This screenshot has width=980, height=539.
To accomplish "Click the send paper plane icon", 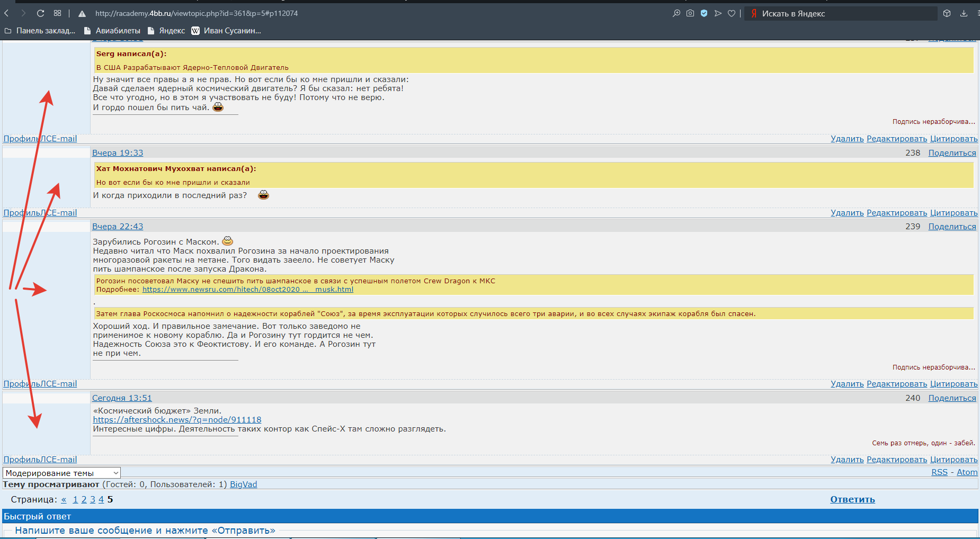I will click(x=718, y=13).
